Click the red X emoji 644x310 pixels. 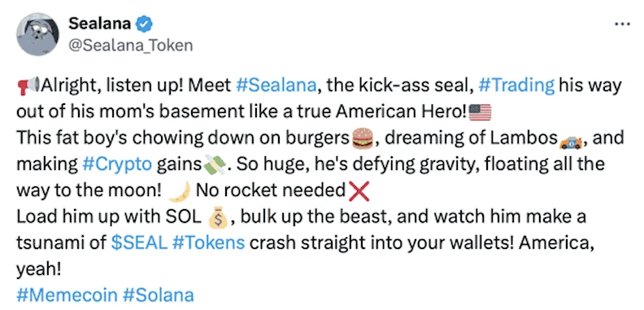coord(359,191)
